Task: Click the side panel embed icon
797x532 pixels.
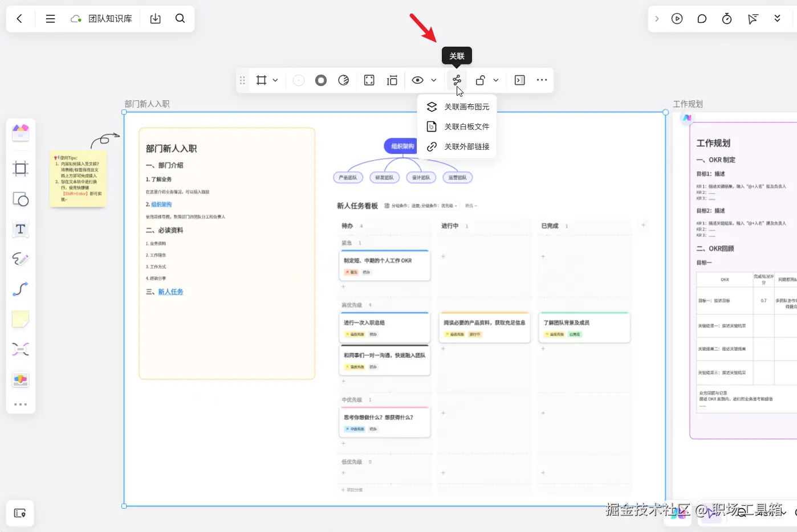Action: tap(520, 80)
